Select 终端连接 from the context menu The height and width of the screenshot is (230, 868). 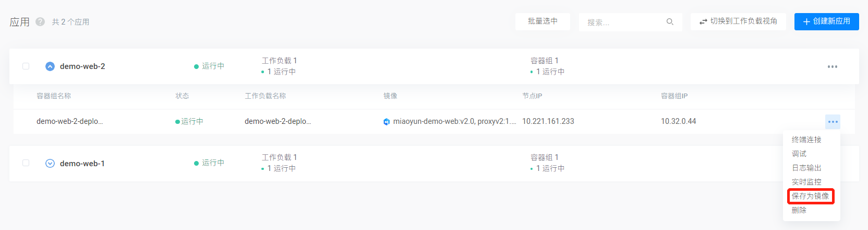(806, 140)
